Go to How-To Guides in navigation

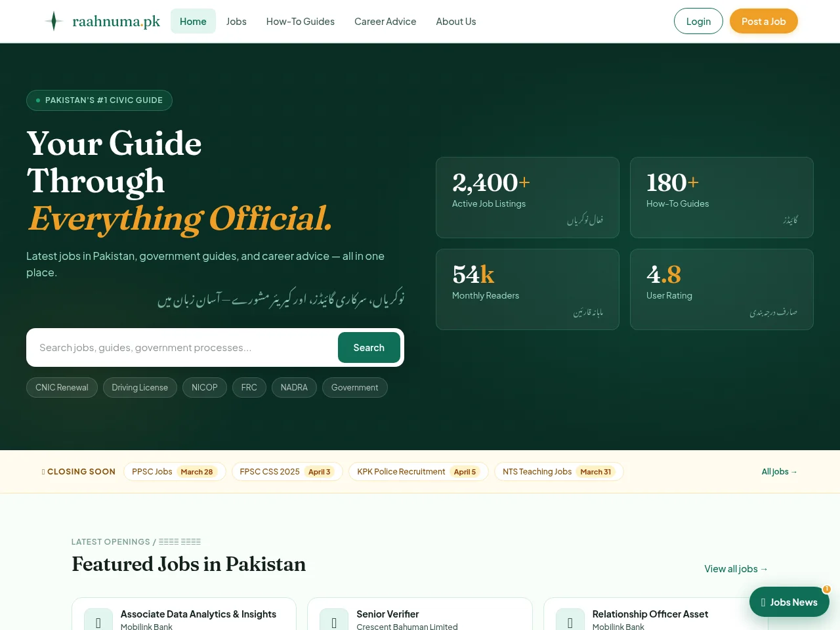click(301, 21)
